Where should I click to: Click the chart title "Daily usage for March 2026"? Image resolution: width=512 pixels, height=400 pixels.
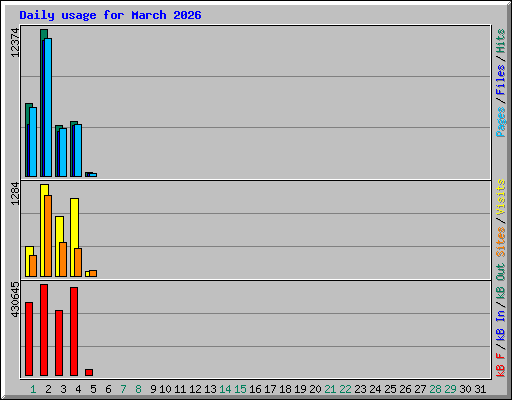[110, 15]
